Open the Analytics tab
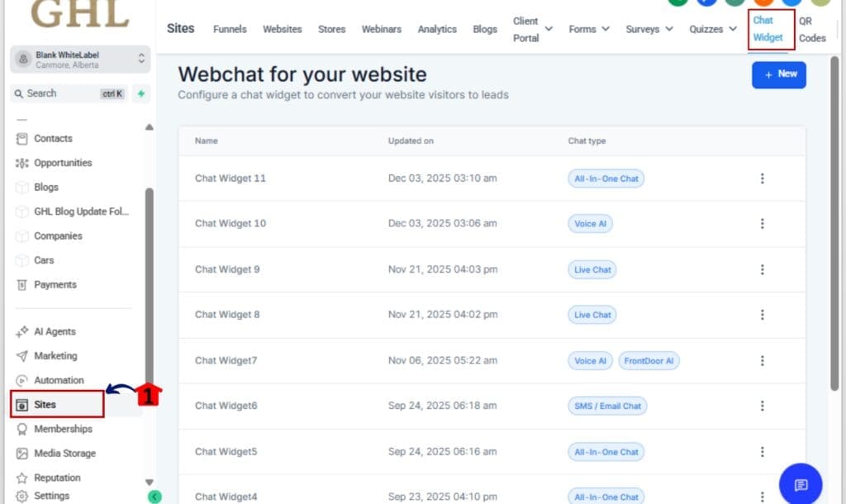846x504 pixels. pos(436,29)
